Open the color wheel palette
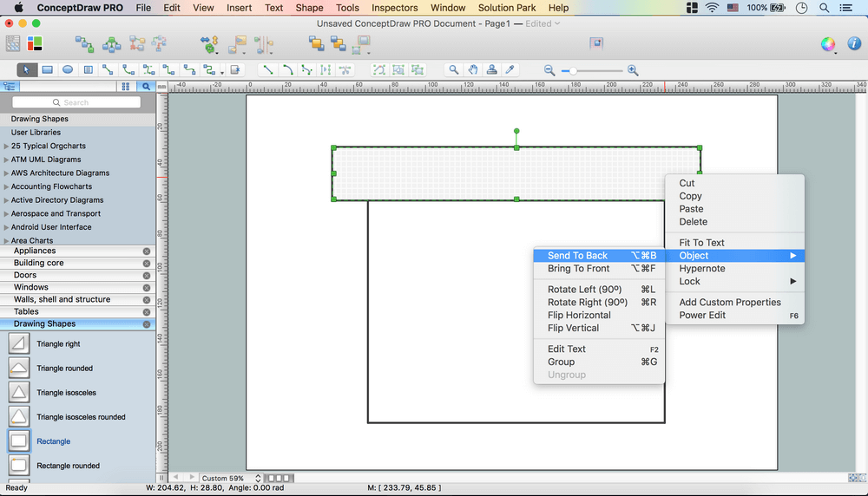 (x=828, y=43)
